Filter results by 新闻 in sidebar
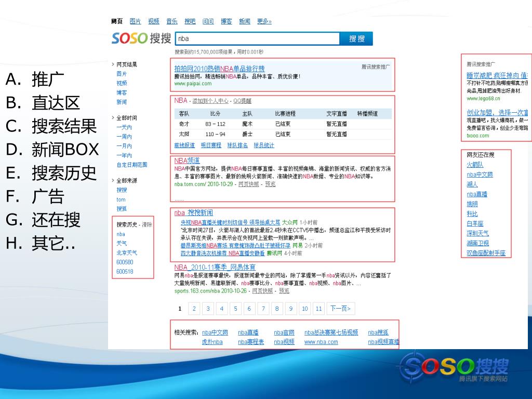 coord(122,102)
